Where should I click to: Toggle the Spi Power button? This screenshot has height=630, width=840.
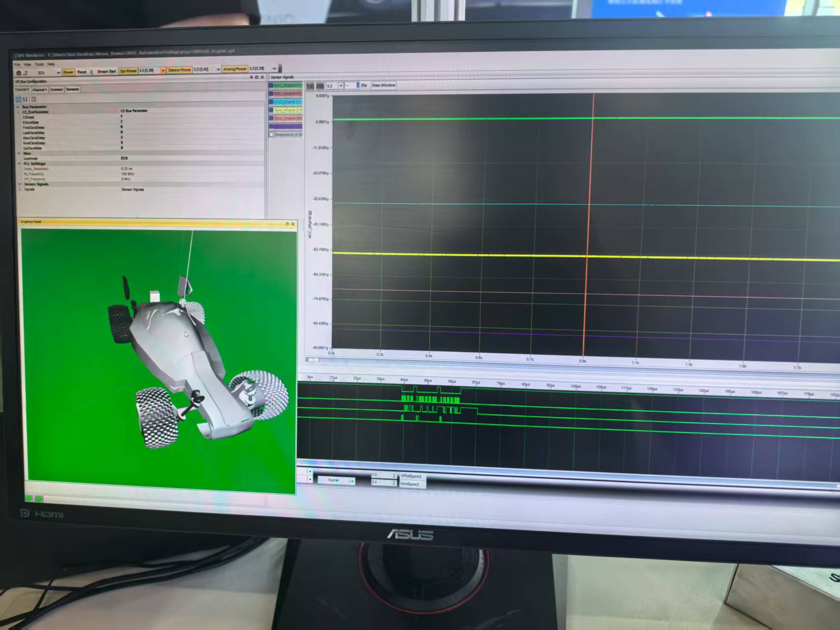(128, 71)
